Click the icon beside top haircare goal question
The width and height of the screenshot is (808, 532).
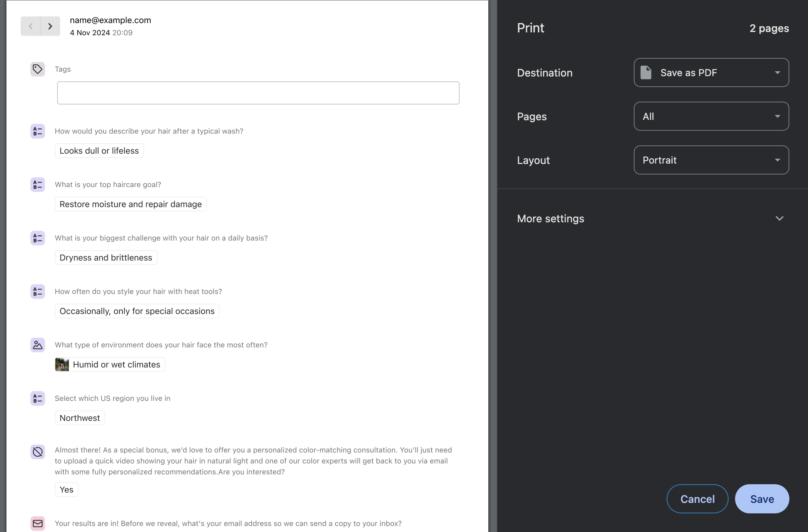[x=38, y=185]
